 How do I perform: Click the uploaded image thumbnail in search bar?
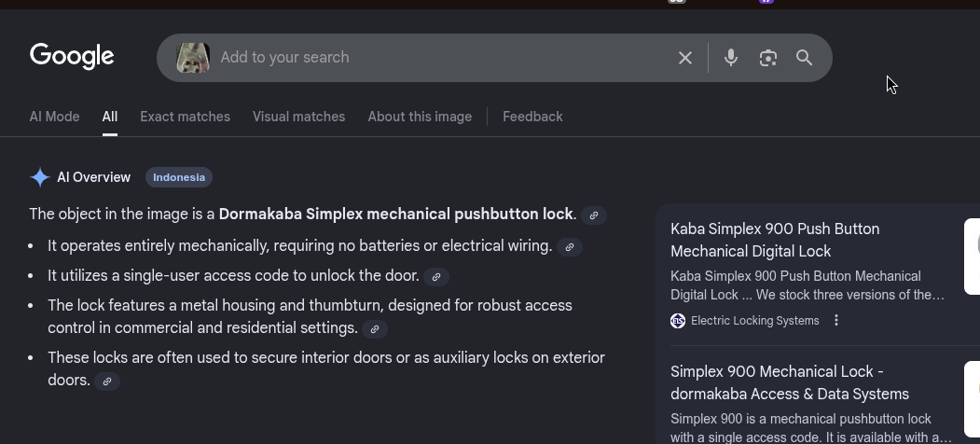point(193,58)
